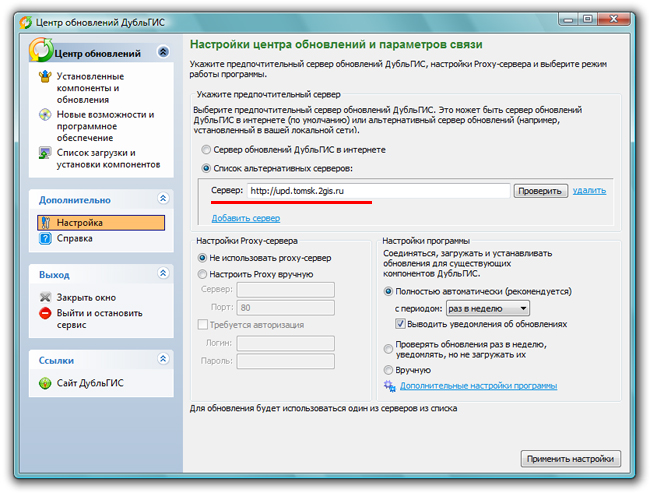
Task: Click the Закрыть окно cross icon
Action: point(45,297)
